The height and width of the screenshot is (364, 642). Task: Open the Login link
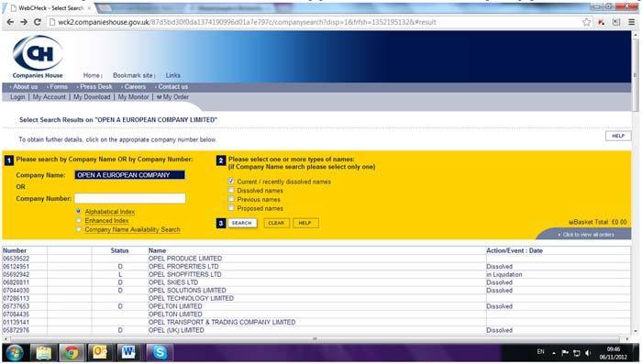(17, 97)
